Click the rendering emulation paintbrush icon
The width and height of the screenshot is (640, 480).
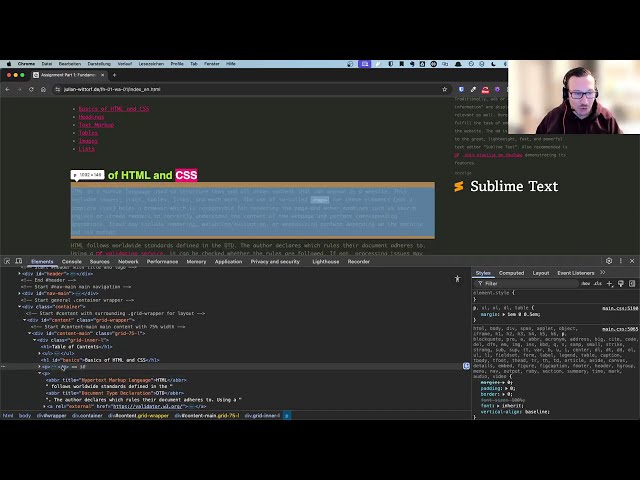click(621, 283)
